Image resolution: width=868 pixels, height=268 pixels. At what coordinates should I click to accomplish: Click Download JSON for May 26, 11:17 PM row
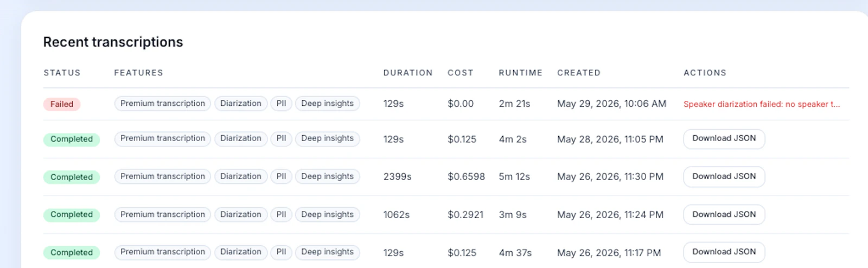[x=724, y=252]
